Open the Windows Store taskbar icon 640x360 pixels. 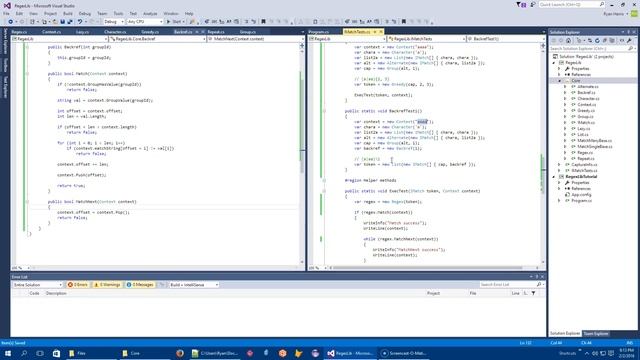[56, 353]
